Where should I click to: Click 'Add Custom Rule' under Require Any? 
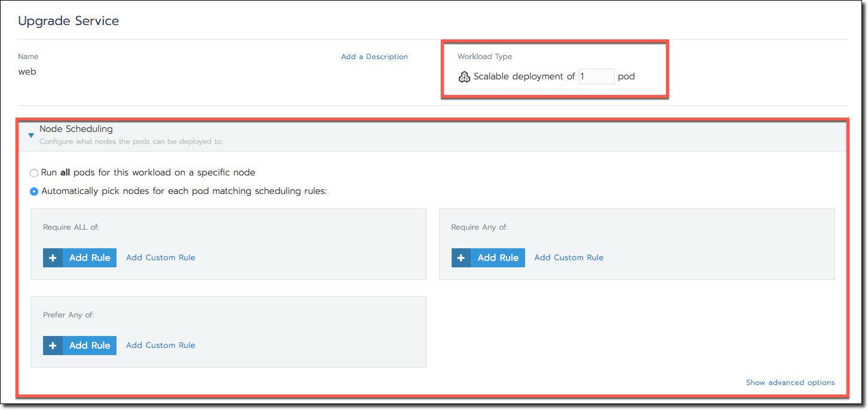(x=569, y=257)
